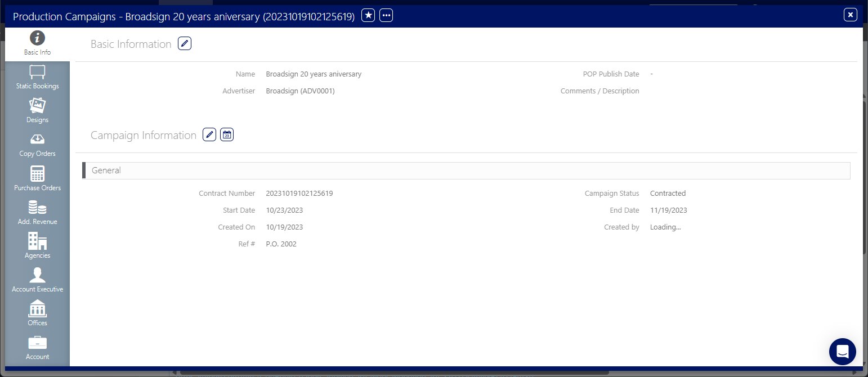Open Purchase Orders section
The height and width of the screenshot is (377, 868).
click(x=37, y=179)
